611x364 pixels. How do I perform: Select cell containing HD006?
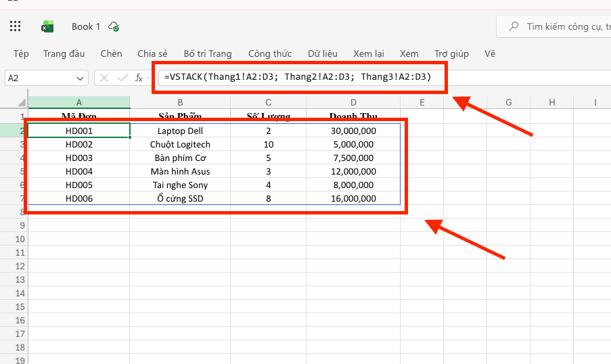(x=79, y=198)
